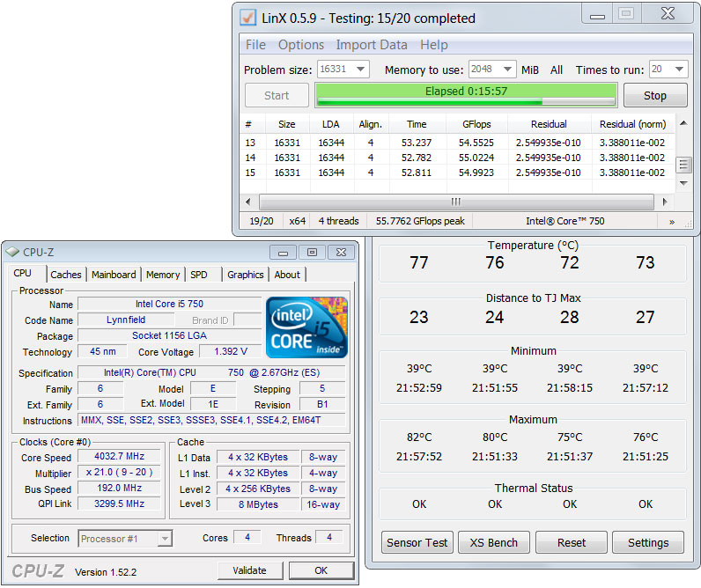
Task: Close the LinX window
Action: (x=668, y=14)
